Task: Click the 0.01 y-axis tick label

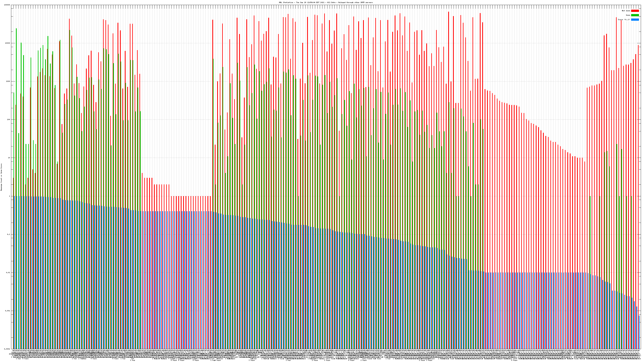Action: point(8,273)
